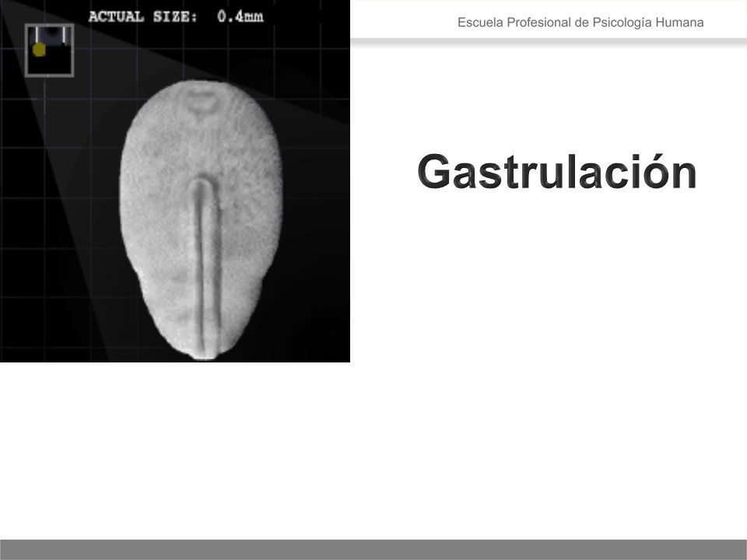Click the "Gastrulación" slide title

pyautogui.click(x=557, y=171)
